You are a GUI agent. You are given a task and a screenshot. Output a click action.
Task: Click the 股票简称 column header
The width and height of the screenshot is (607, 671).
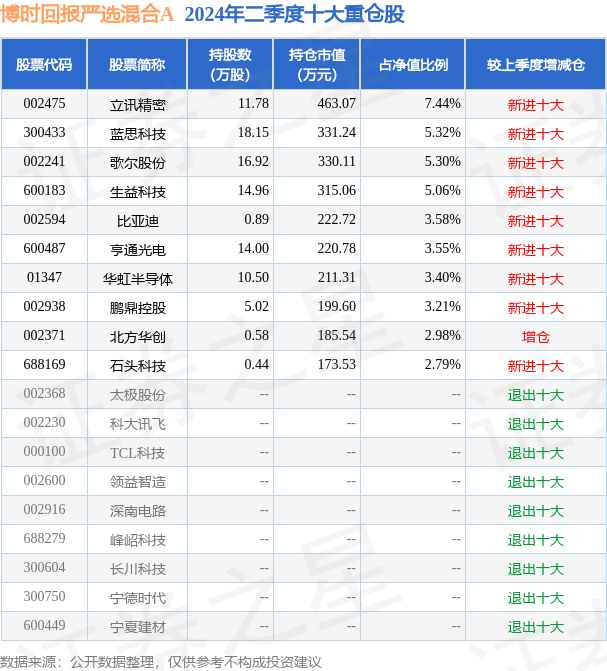(137, 65)
